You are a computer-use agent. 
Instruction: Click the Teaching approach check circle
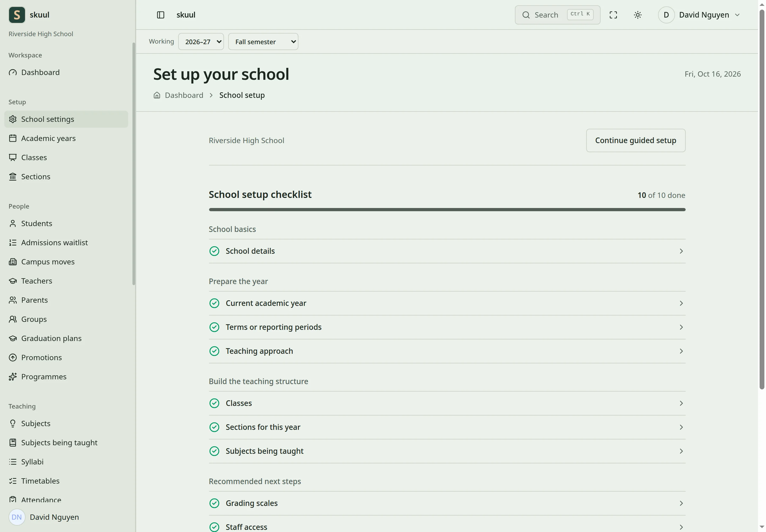[x=214, y=351]
